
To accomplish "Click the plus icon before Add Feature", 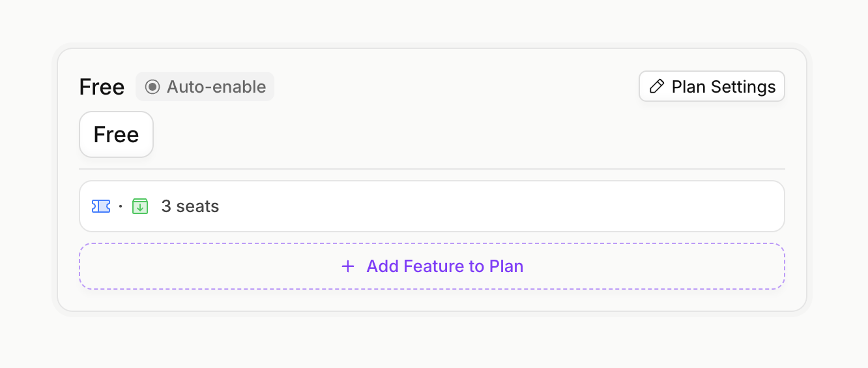I will (x=348, y=266).
